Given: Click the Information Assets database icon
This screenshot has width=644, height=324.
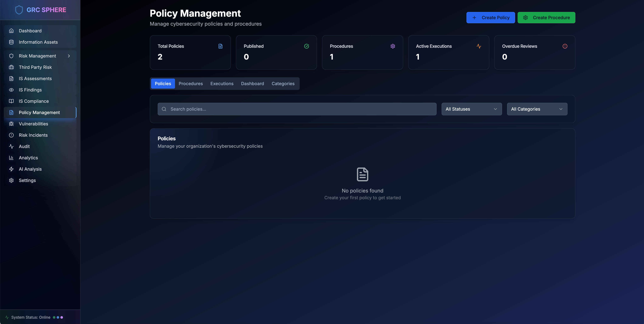Looking at the screenshot, I should (x=11, y=42).
